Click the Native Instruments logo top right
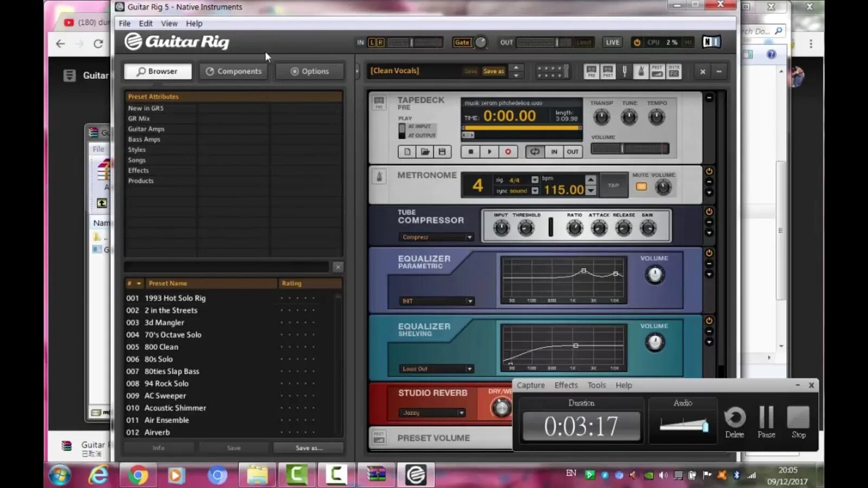The width and height of the screenshot is (868, 488). tap(711, 42)
